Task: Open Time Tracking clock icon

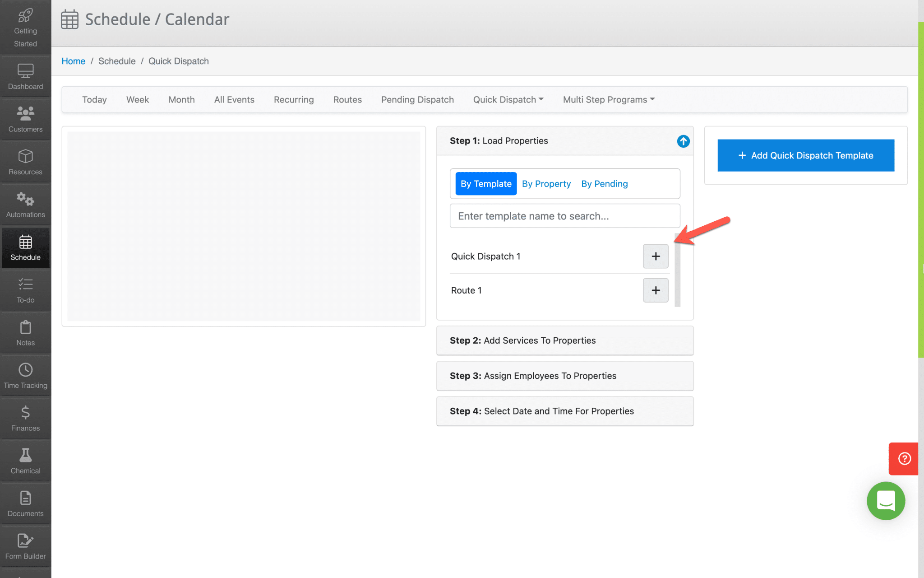Action: (x=25, y=370)
